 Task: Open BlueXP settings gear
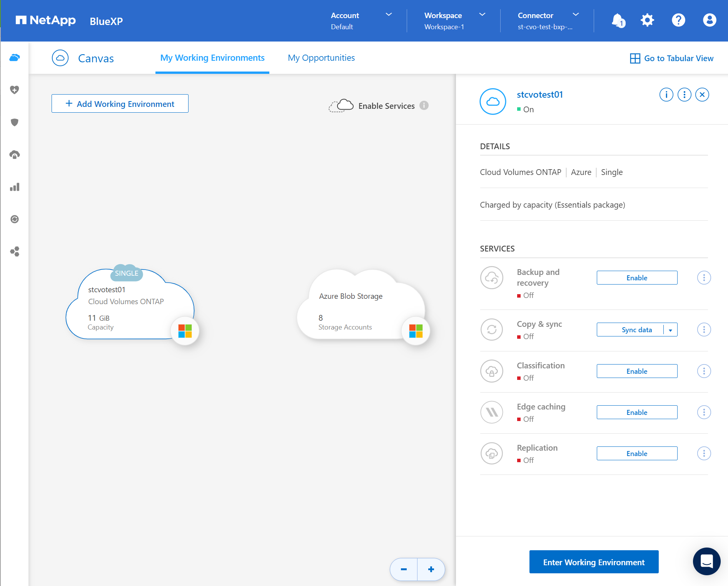click(647, 20)
